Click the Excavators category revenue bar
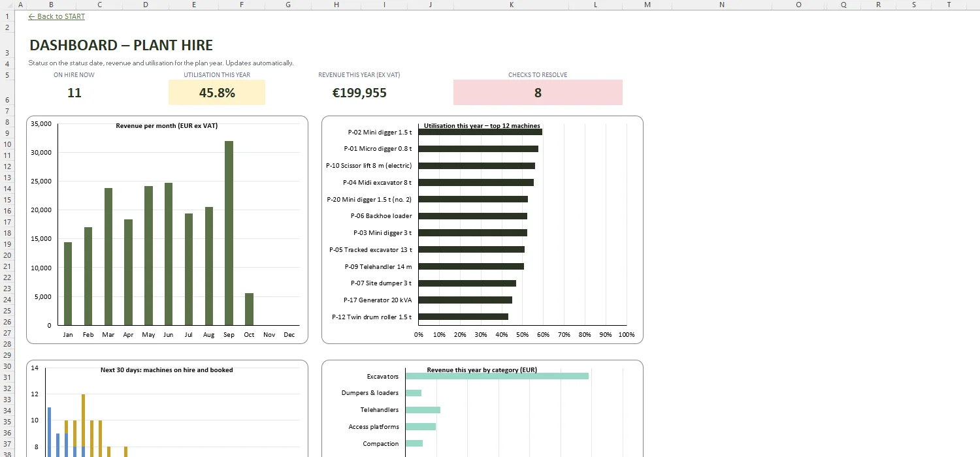 497,376
